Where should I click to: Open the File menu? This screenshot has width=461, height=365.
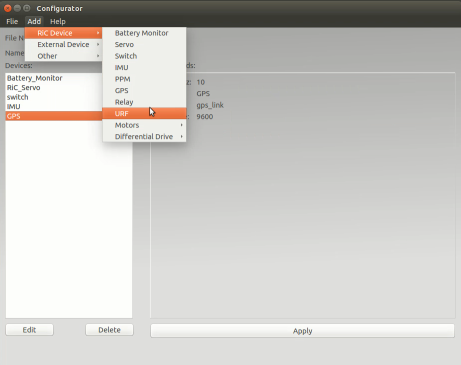click(12, 21)
